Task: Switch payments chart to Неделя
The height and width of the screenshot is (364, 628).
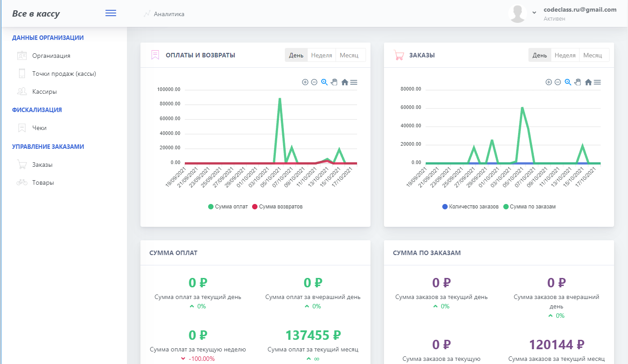Action: click(321, 55)
